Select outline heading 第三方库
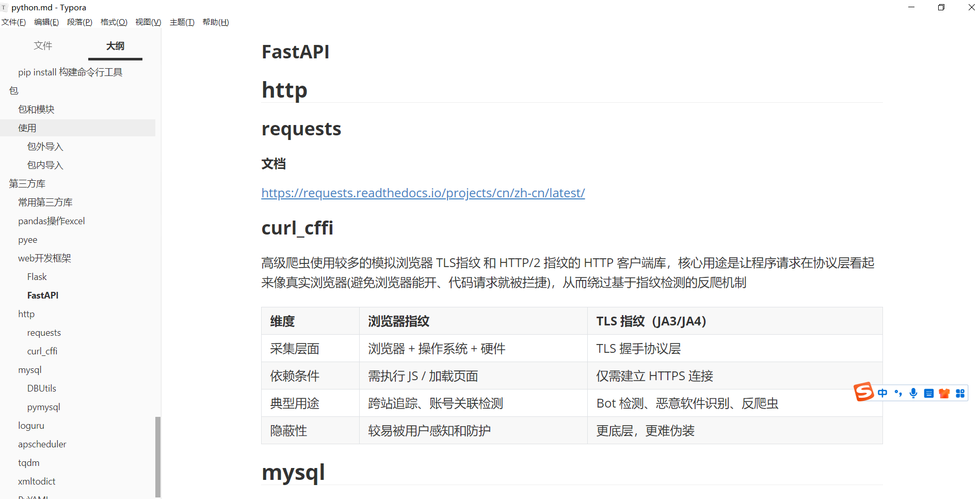Viewport: 980px width, 499px height. click(x=27, y=184)
